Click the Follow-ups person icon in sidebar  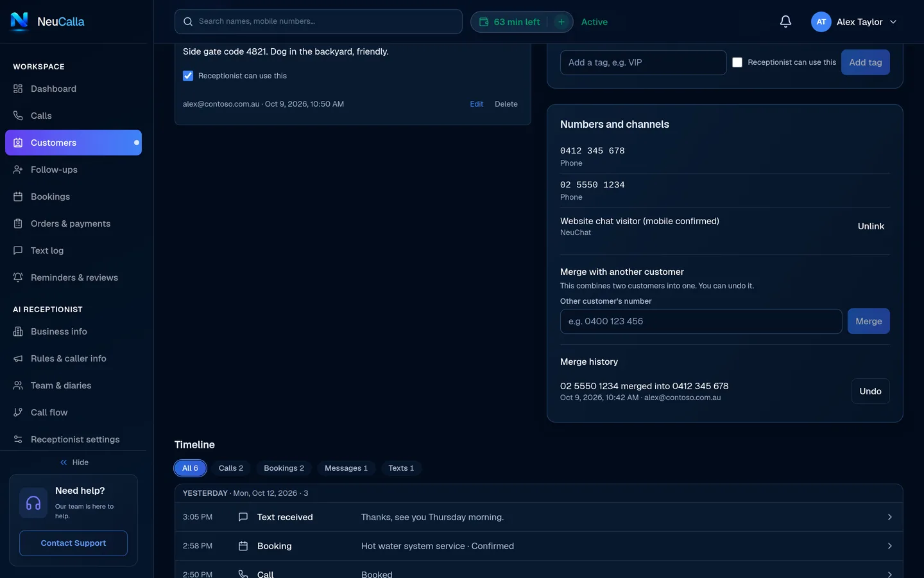pos(18,170)
